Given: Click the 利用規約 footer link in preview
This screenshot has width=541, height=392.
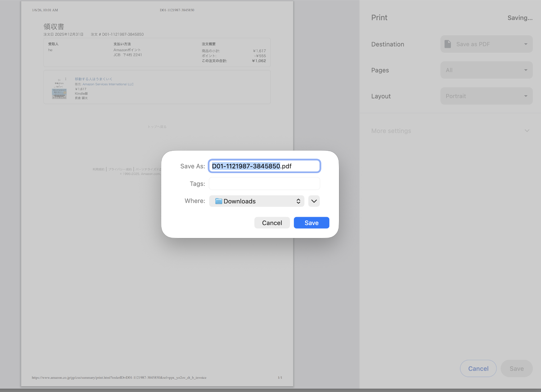Looking at the screenshot, I should (98, 169).
